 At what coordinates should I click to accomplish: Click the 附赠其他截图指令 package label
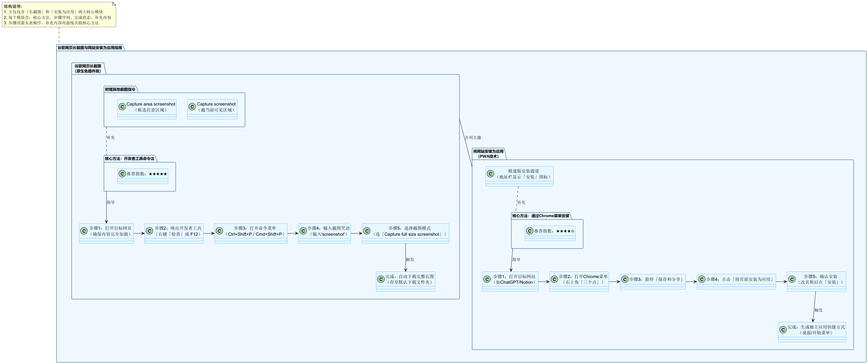[x=120, y=89]
